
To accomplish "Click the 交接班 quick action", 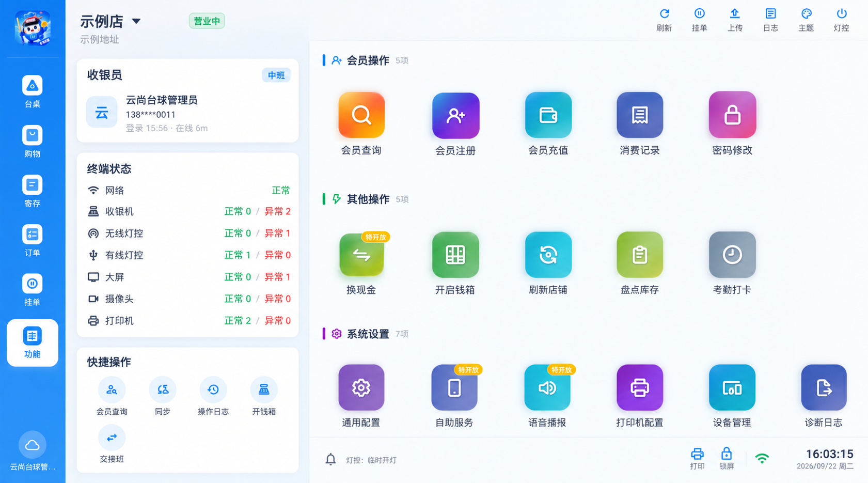I will (112, 444).
